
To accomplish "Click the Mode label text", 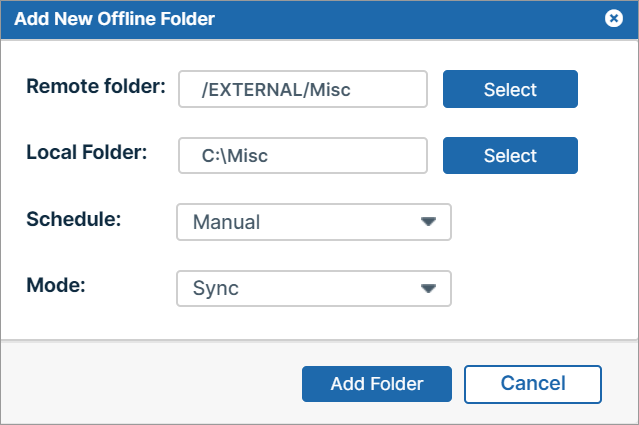I will click(56, 285).
